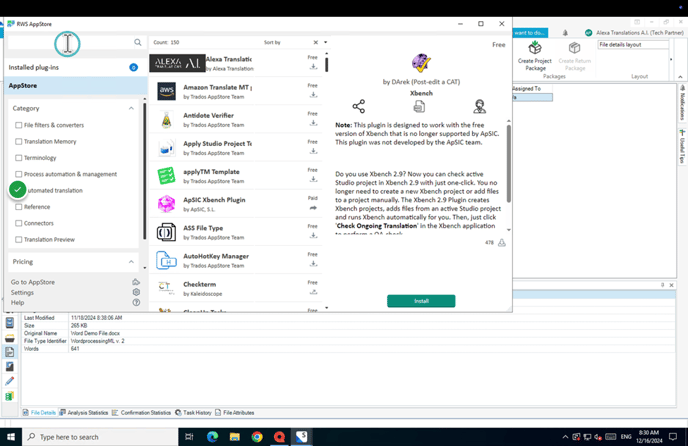Switch to the Task History tab
The width and height of the screenshot is (688, 446).
pos(193,413)
